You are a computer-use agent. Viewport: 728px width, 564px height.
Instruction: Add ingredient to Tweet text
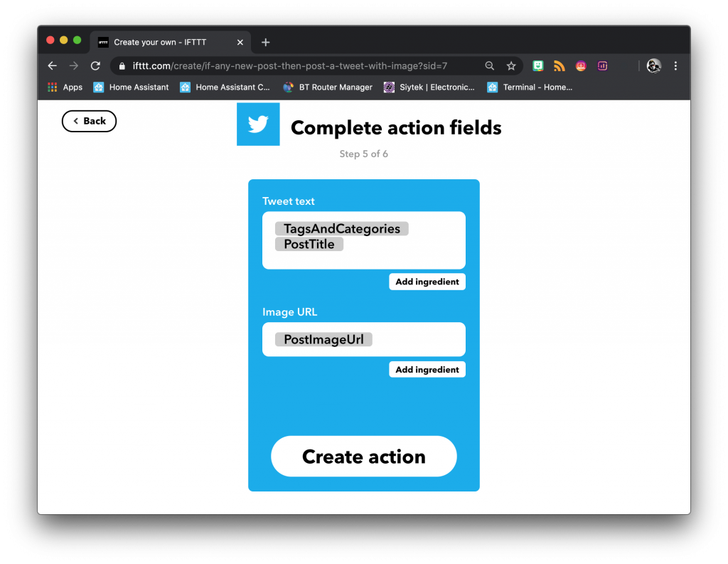pyautogui.click(x=427, y=282)
